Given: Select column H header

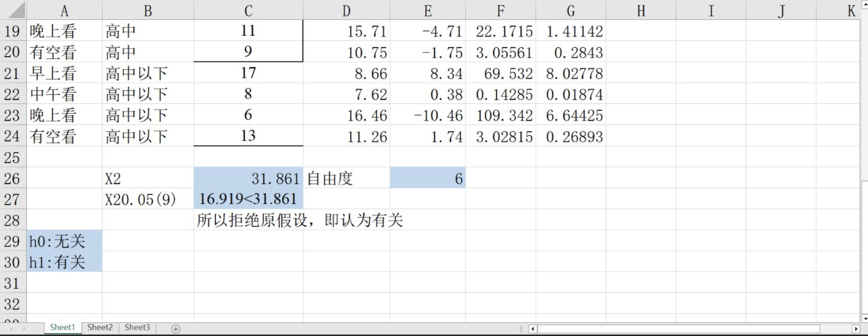Looking at the screenshot, I should pyautogui.click(x=641, y=10).
